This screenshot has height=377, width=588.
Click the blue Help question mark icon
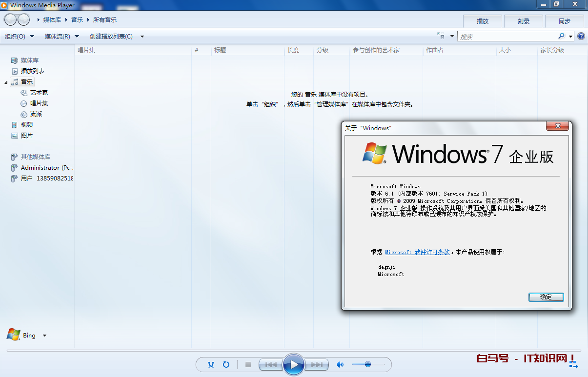[581, 36]
